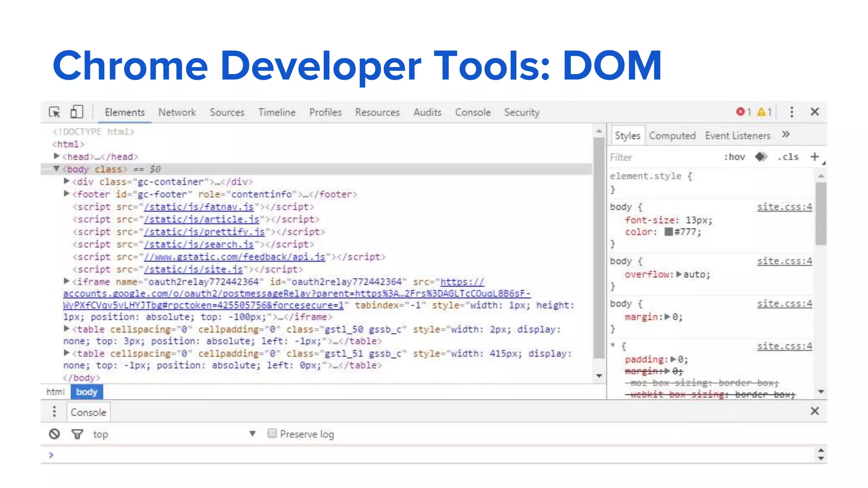This screenshot has width=868, height=488.
Task: Clear the console with the ban icon
Action: click(x=54, y=434)
